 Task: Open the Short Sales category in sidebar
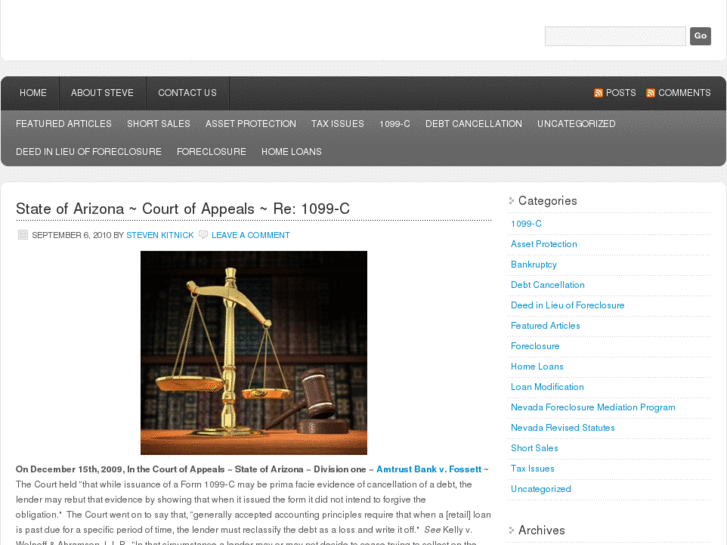point(534,448)
